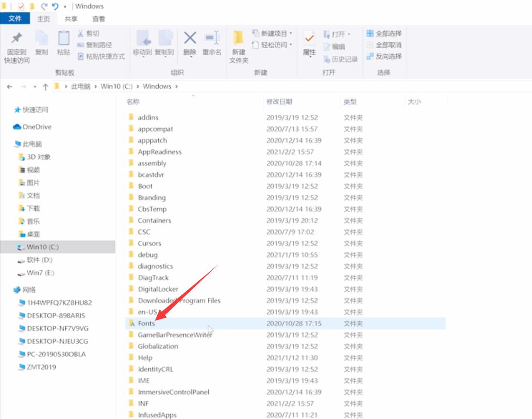Select the Globalization folder icon
This screenshot has height=419, width=532.
(x=131, y=346)
